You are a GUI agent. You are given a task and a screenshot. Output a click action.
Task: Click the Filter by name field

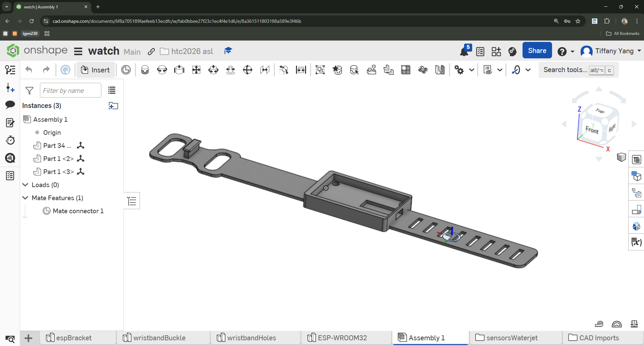[x=70, y=91]
